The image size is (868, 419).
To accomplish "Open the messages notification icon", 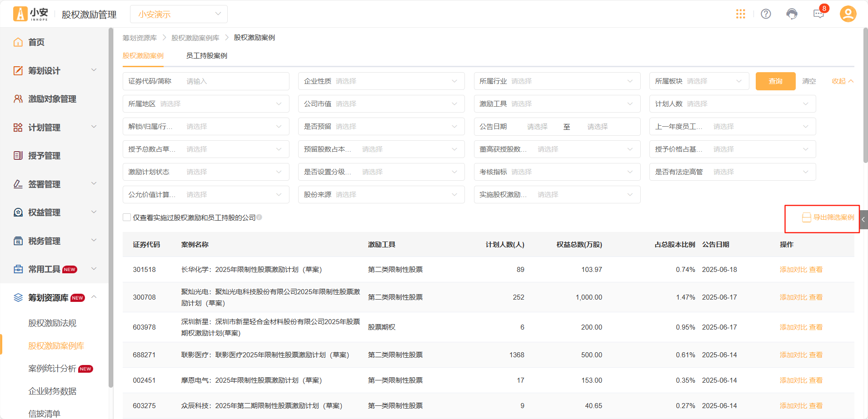I will [x=818, y=14].
